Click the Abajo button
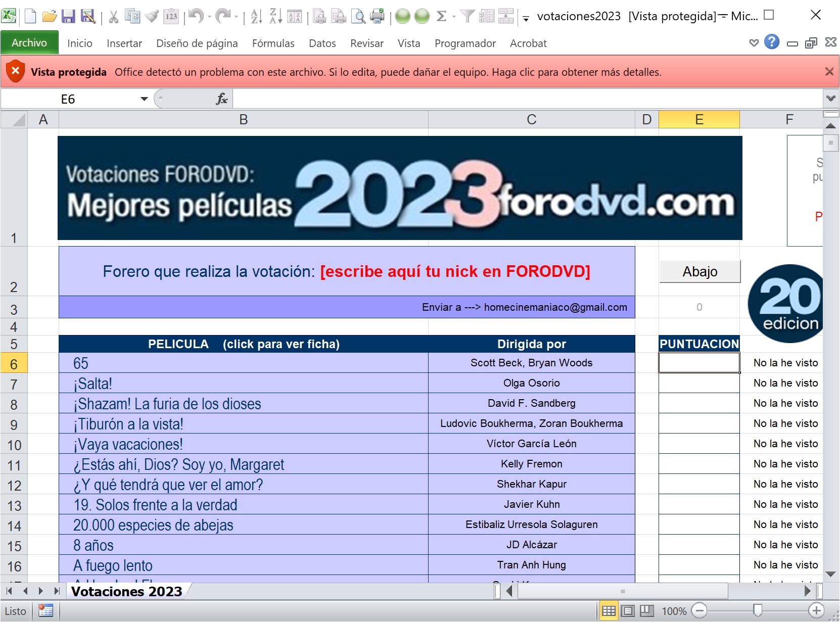840x622 pixels. [x=700, y=271]
